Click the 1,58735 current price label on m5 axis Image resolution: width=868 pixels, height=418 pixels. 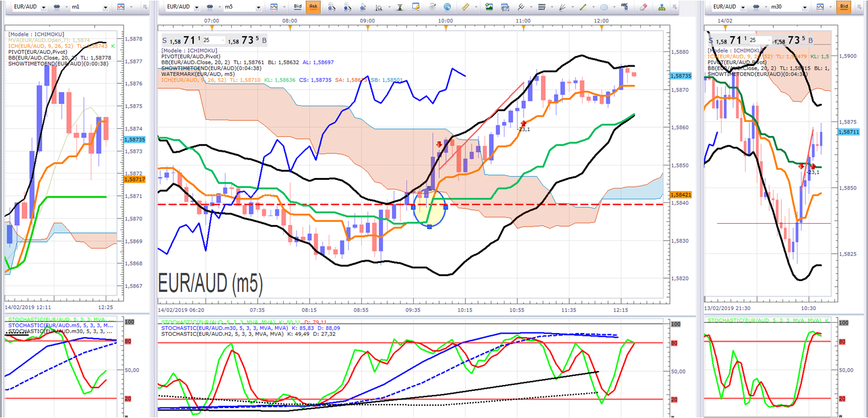click(x=681, y=76)
